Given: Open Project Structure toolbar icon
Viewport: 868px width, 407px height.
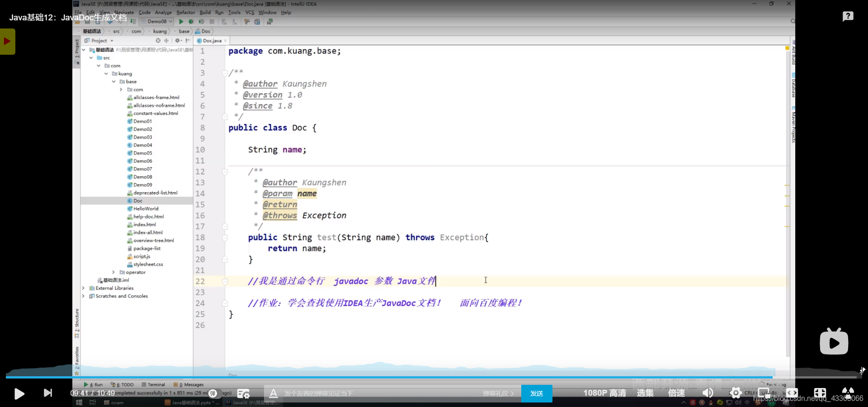Looking at the screenshot, I should (257, 22).
